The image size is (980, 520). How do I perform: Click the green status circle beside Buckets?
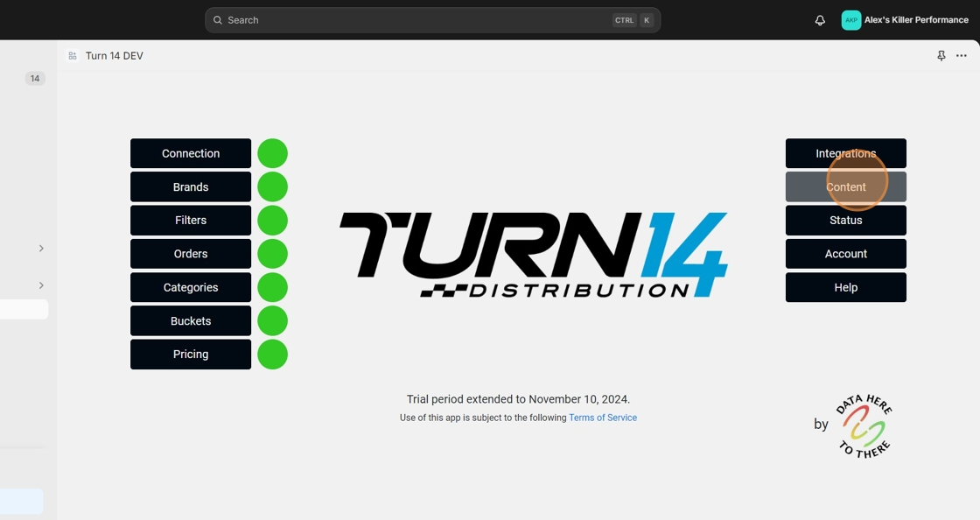[272, 320]
